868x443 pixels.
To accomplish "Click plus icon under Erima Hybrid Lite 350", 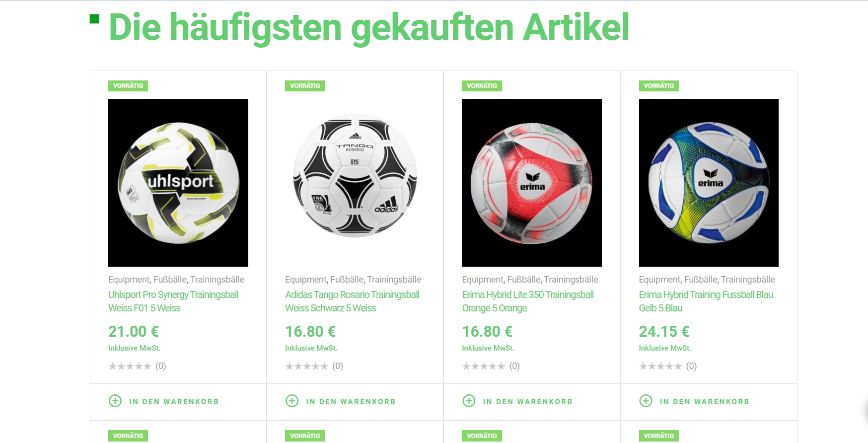I will (x=469, y=401).
